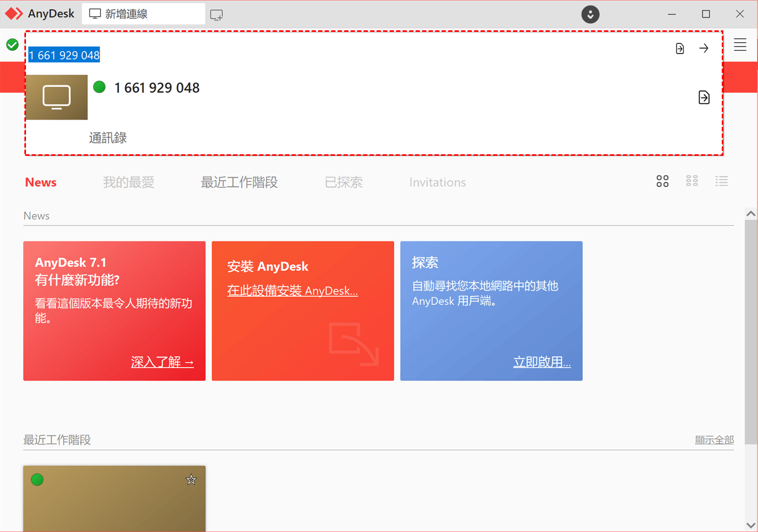Viewport: 758px width, 532px height.
Task: Open the 我的最愛 tab
Action: click(x=129, y=182)
